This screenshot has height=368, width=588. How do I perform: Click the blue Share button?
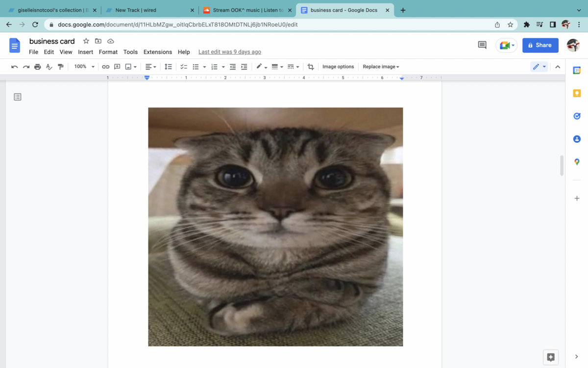[x=540, y=45]
